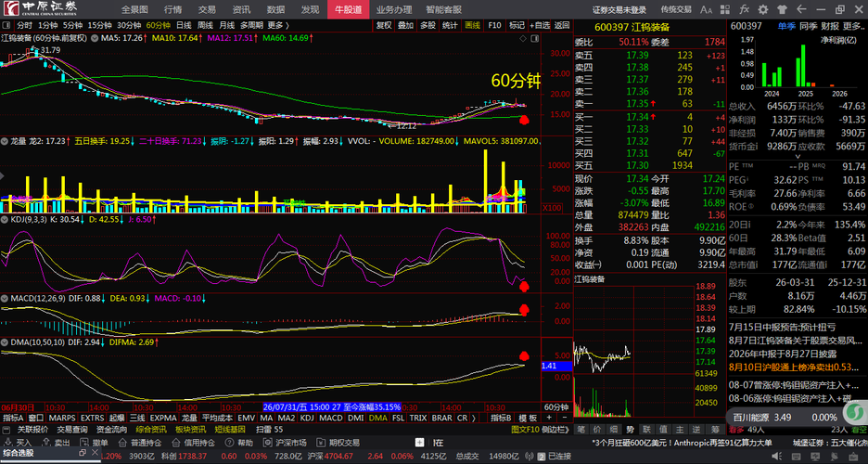
Task: Open the 指标A indicator group selector
Action: (x=13, y=418)
